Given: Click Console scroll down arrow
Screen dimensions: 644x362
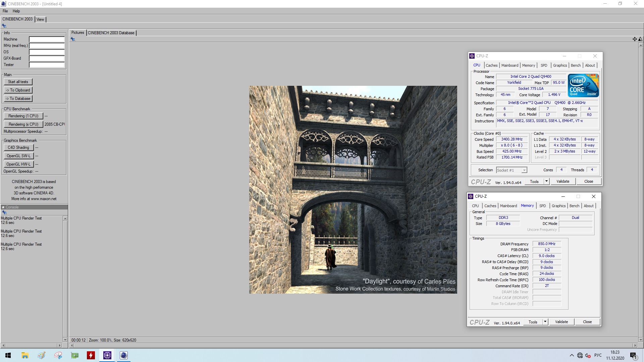Looking at the screenshot, I should point(65,340).
